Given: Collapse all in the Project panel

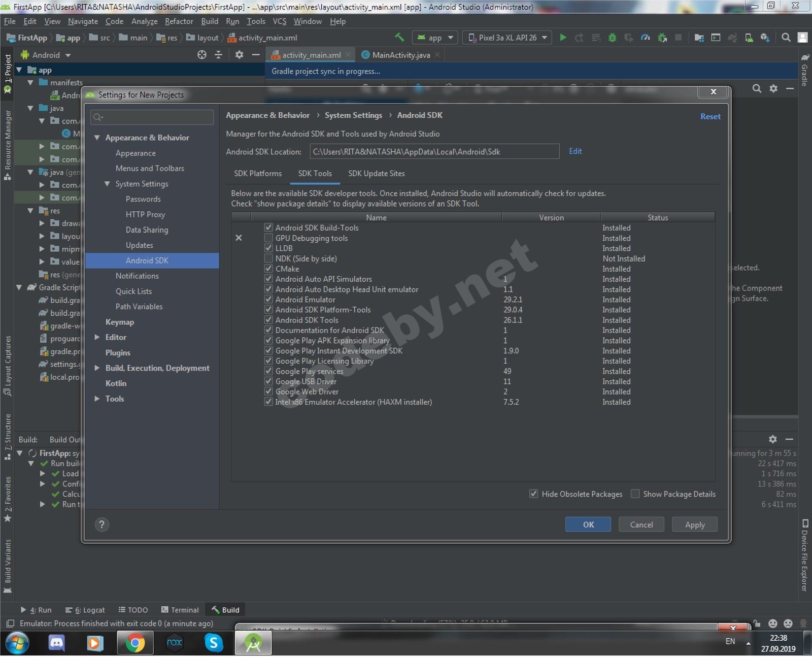Looking at the screenshot, I should click(219, 55).
